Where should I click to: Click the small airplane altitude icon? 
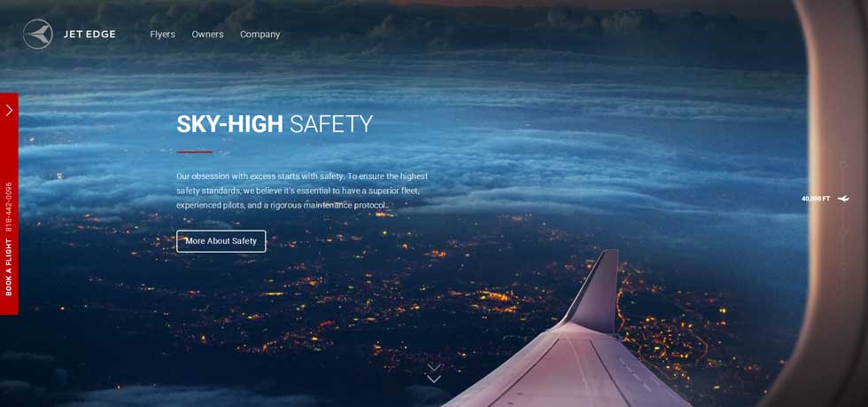point(843,199)
